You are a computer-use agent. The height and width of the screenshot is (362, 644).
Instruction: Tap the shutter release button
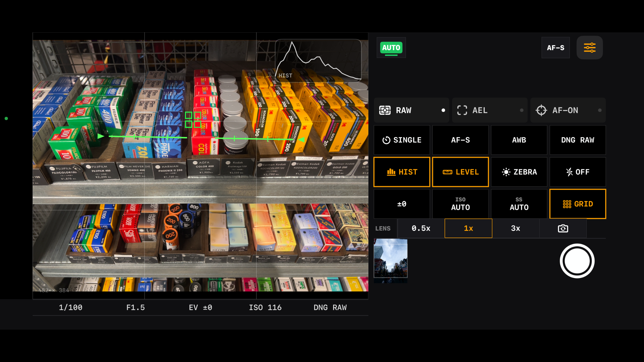click(577, 261)
